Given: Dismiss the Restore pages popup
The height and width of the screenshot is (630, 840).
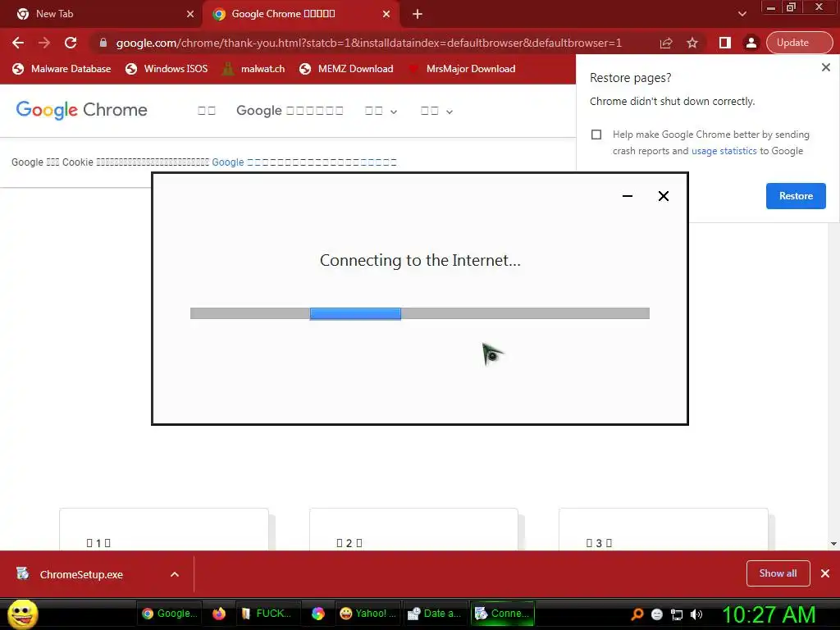Looking at the screenshot, I should [825, 67].
